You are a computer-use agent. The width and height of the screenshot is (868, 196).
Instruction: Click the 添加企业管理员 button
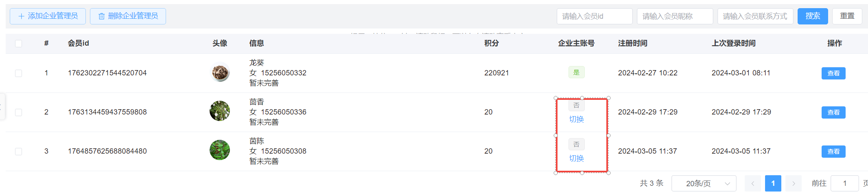point(48,16)
